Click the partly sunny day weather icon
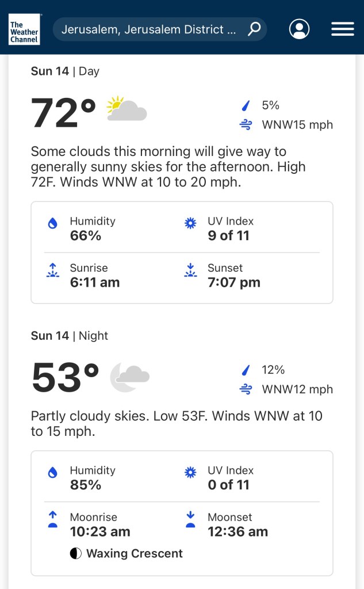 [x=127, y=109]
